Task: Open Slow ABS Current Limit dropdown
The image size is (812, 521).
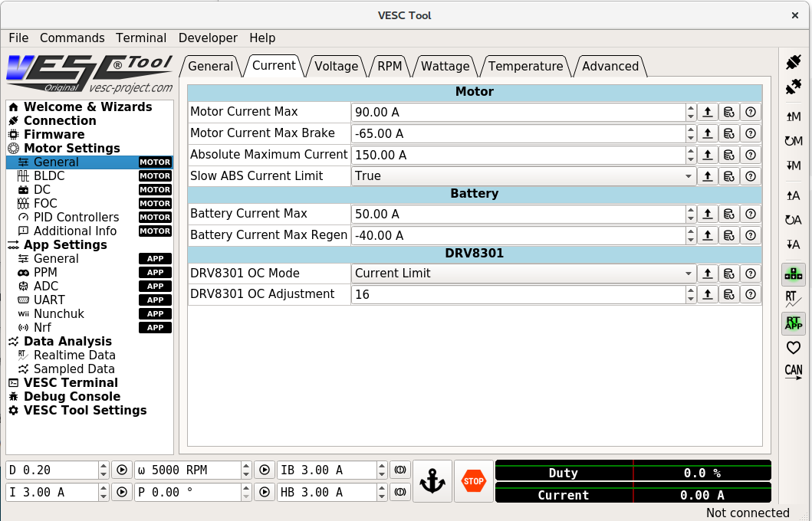Action: (x=524, y=176)
